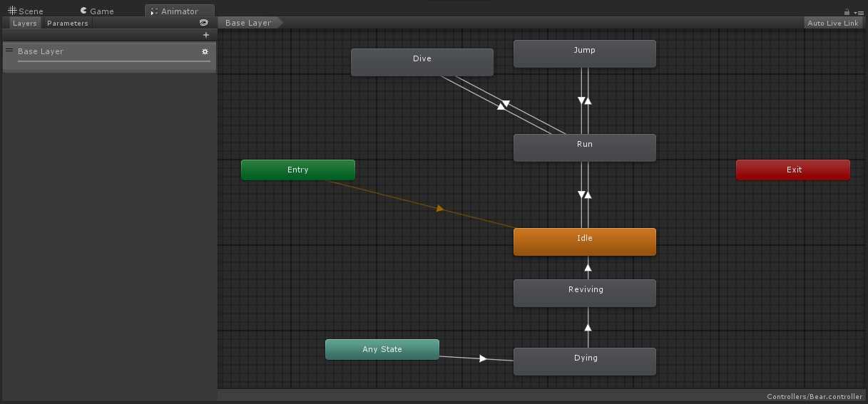Open the panel options menu icon
868x404 pixels.
859,13
